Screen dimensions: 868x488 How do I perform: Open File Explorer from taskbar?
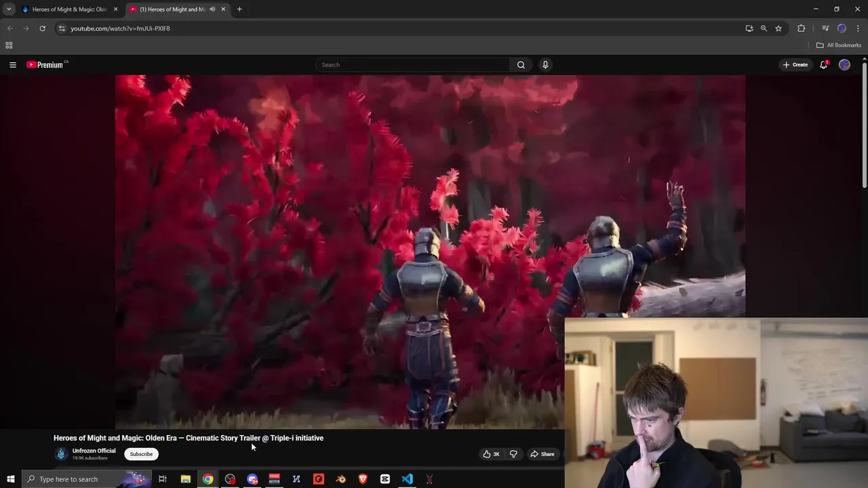coord(185,479)
